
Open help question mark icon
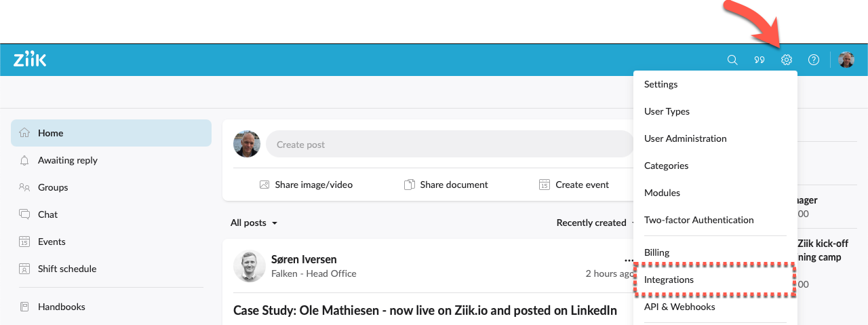click(814, 60)
